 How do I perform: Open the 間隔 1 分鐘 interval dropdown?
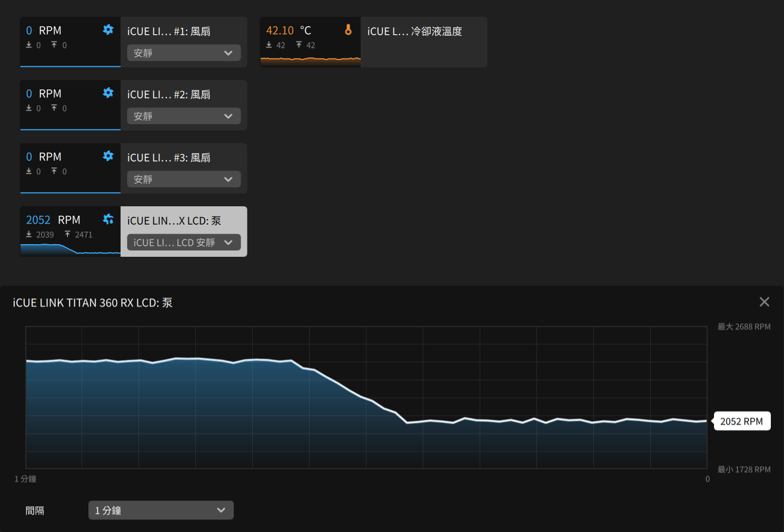161,510
